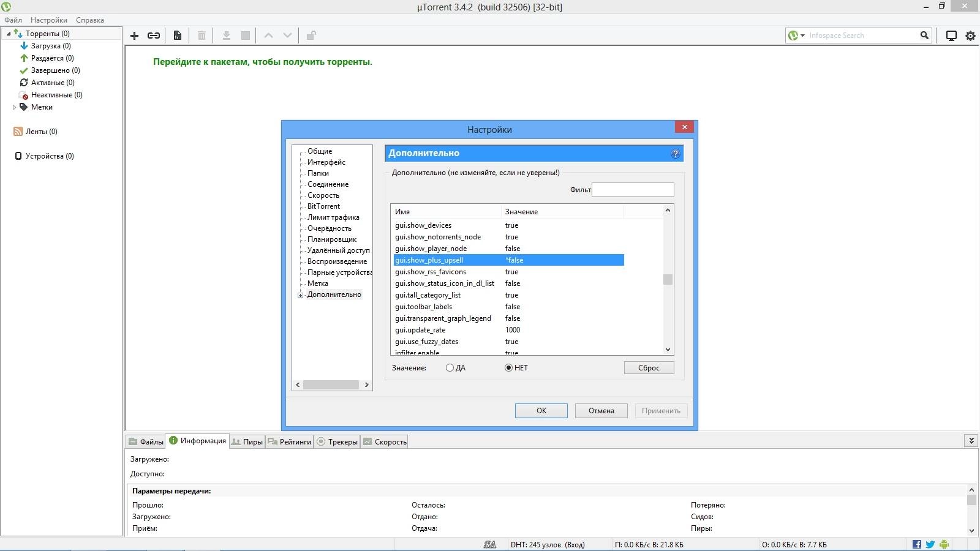Click Move Up Queue arrow icon

pyautogui.click(x=268, y=36)
